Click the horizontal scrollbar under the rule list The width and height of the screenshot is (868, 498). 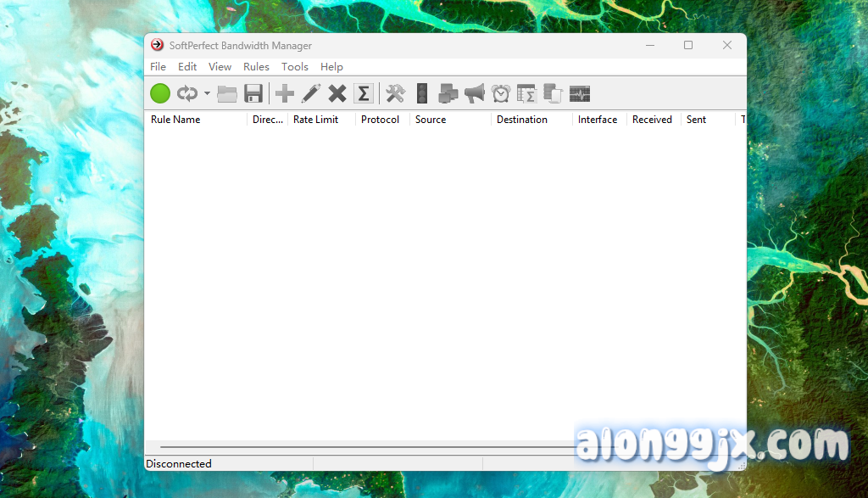pos(364,446)
